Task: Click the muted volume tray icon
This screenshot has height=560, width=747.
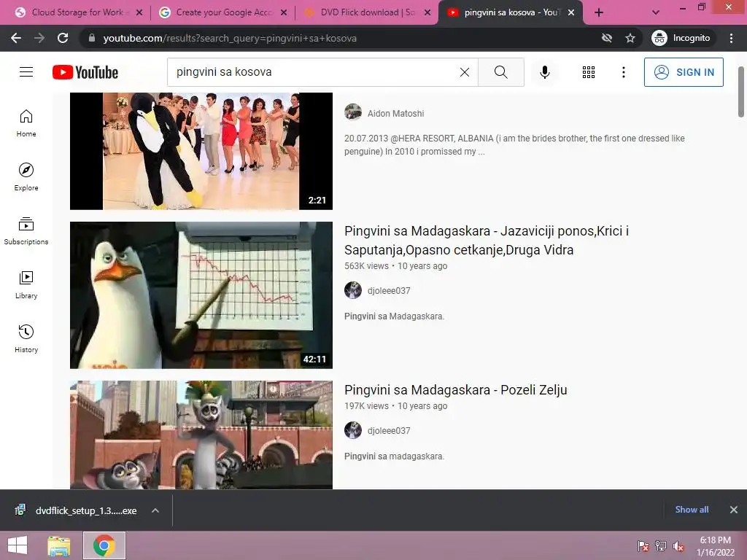Action: tap(678, 546)
